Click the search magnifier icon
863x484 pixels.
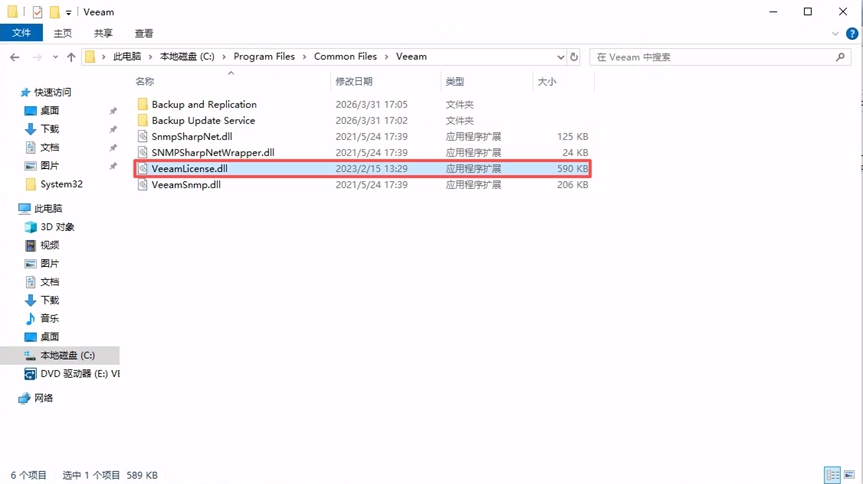click(840, 57)
